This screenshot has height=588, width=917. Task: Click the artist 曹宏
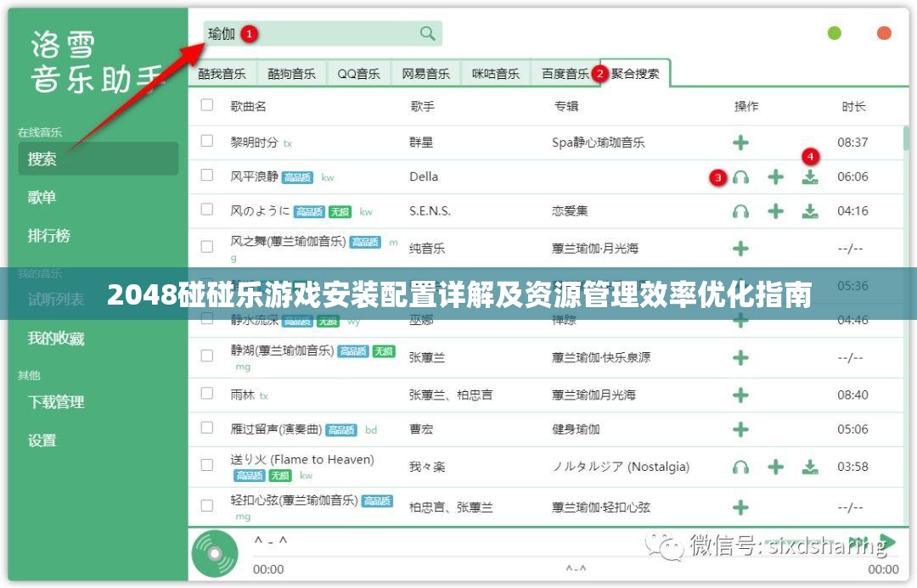pyautogui.click(x=421, y=429)
